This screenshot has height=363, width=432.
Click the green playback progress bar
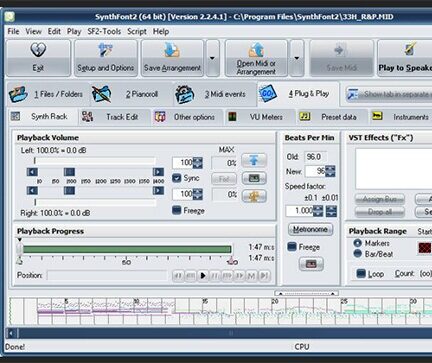(127, 249)
